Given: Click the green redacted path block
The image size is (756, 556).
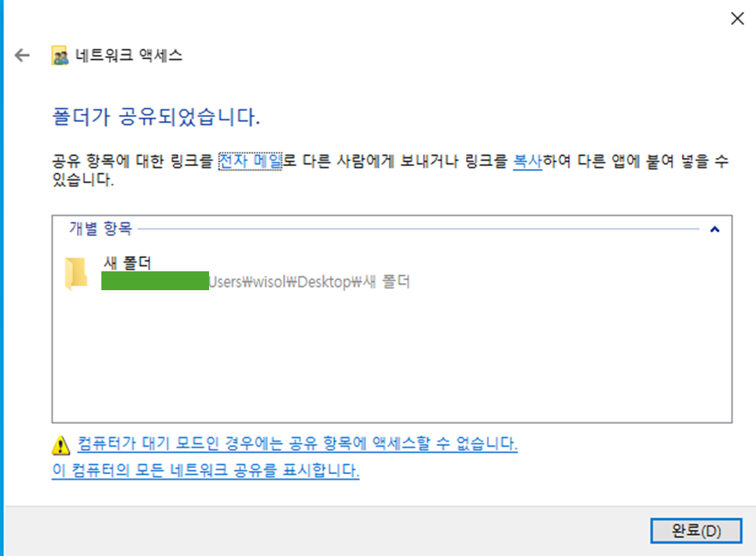Looking at the screenshot, I should point(155,281).
